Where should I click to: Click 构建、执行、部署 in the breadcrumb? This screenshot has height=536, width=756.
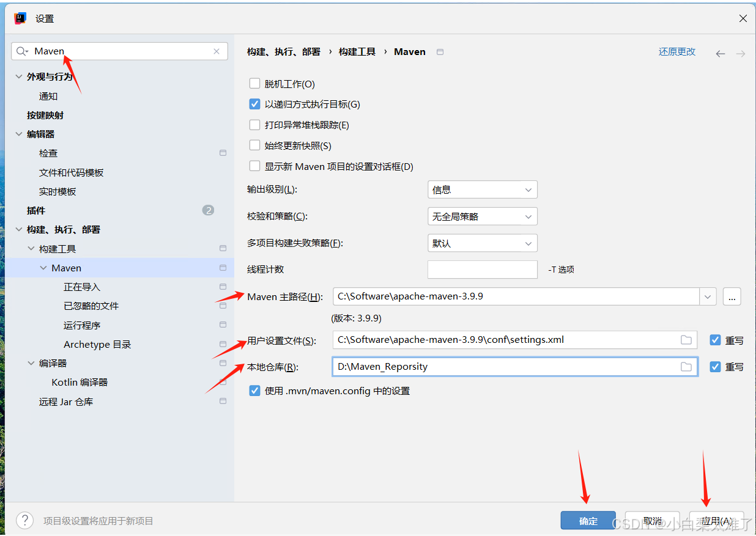coord(284,52)
